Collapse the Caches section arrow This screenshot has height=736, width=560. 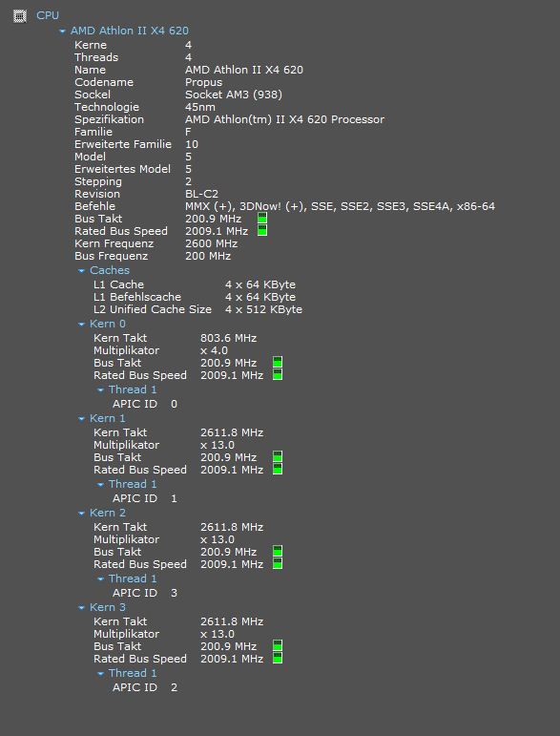(82, 270)
